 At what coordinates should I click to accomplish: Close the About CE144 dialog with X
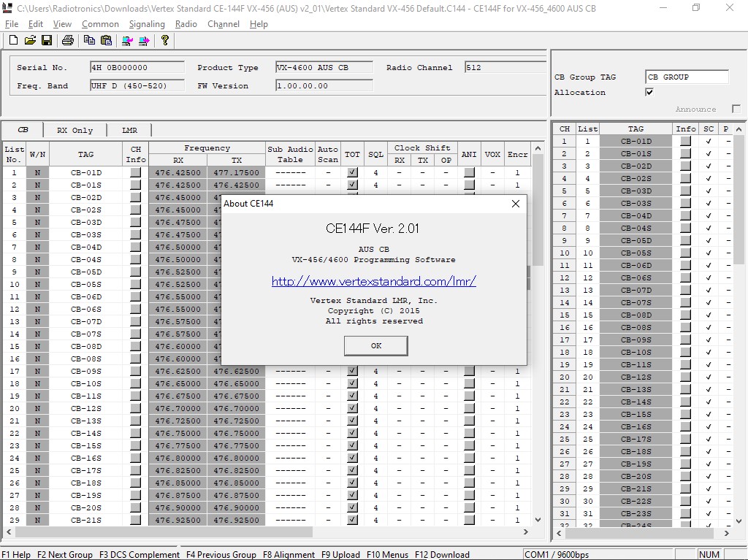point(516,204)
